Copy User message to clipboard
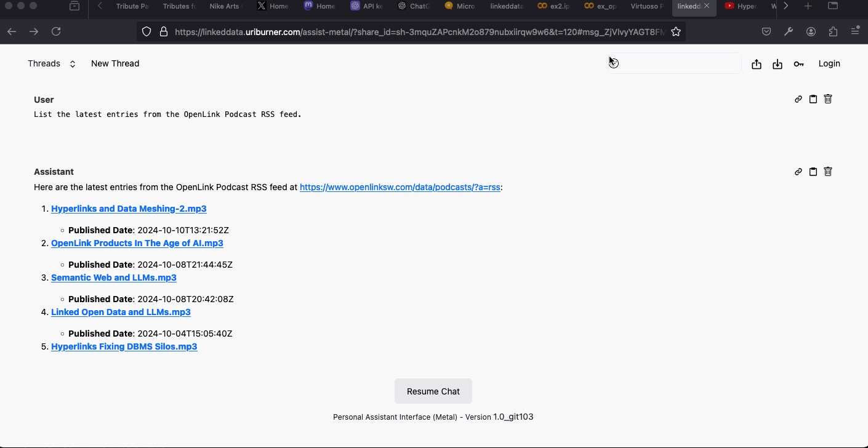868x448 pixels. 813,99
